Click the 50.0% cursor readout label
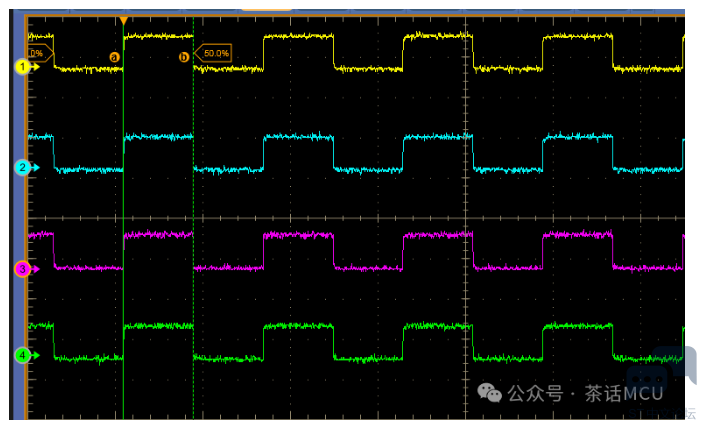This screenshot has height=429, width=705. [x=215, y=53]
